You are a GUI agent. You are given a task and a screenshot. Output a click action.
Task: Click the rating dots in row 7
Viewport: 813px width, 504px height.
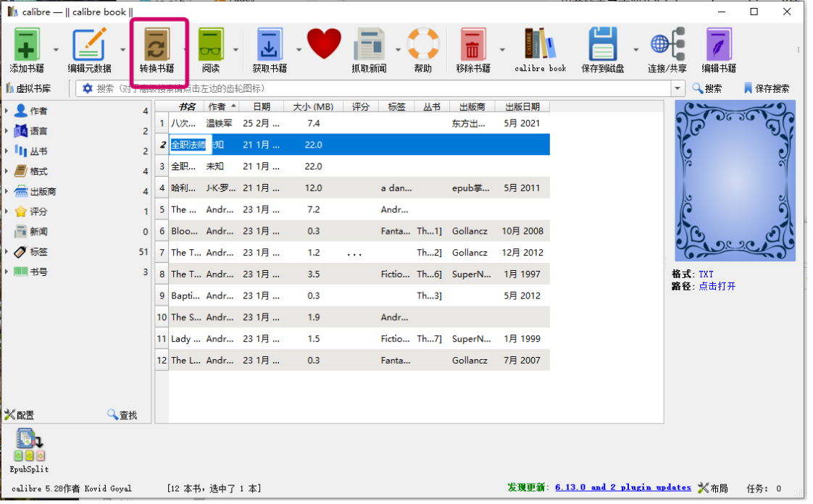point(354,254)
